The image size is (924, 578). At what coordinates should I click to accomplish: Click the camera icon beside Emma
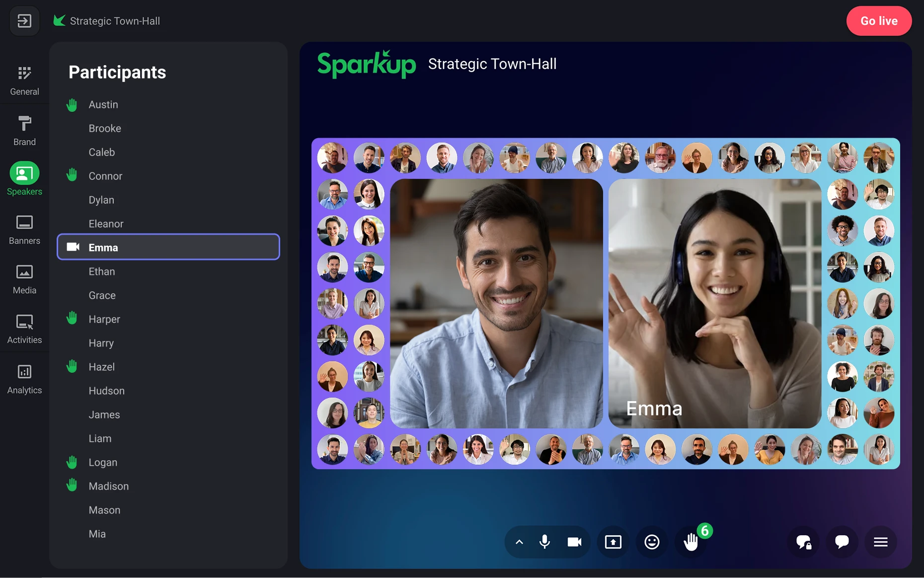pos(73,247)
